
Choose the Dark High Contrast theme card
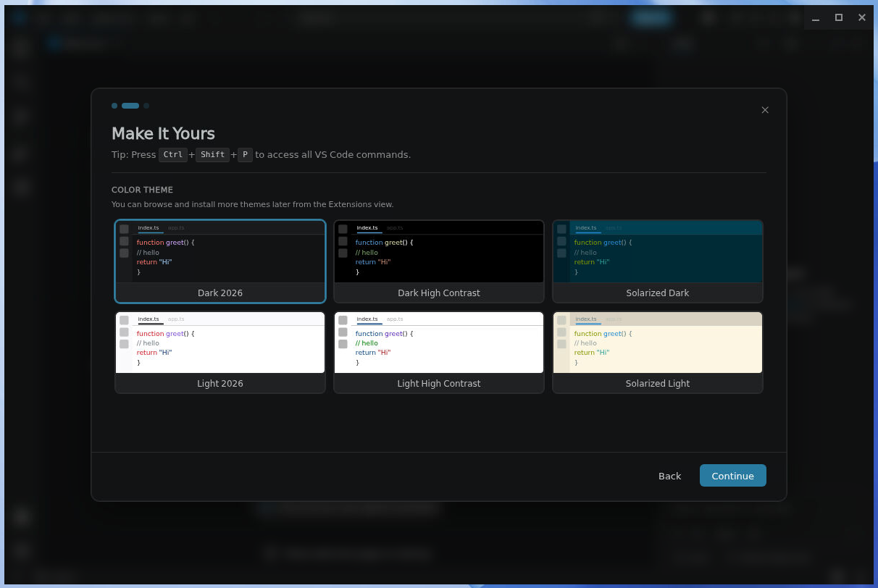439,261
